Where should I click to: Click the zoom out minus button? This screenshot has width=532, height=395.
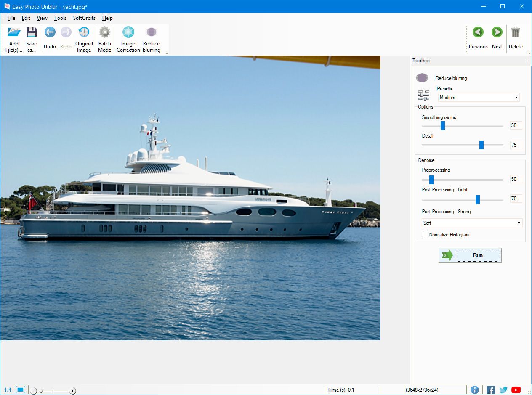(x=34, y=391)
